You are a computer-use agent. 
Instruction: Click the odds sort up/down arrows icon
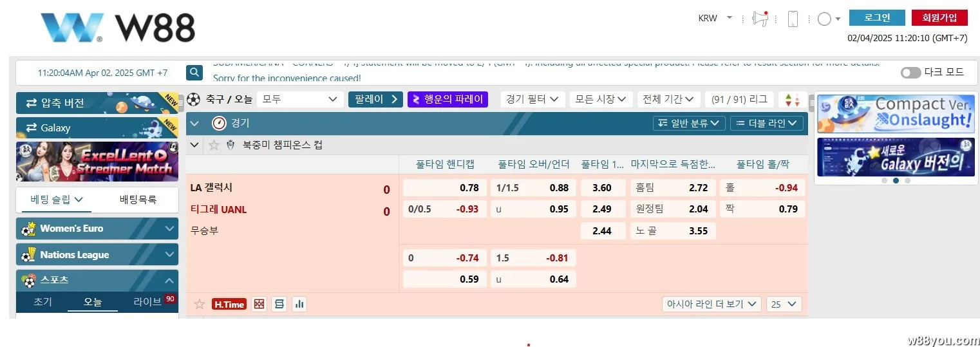[x=792, y=100]
